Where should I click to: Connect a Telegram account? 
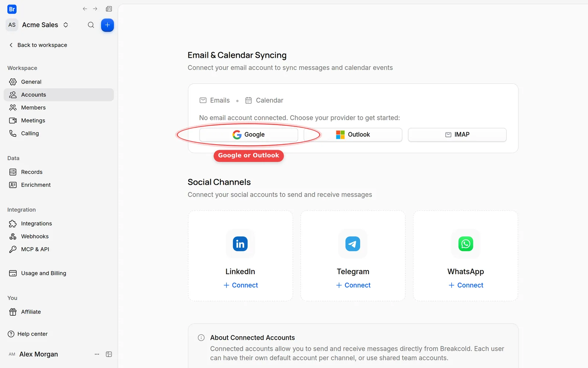coord(353,285)
